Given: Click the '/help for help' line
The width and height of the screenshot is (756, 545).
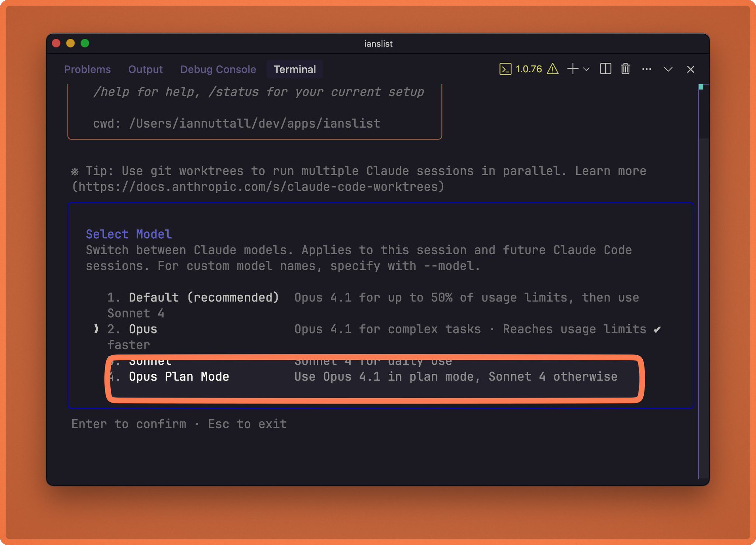Looking at the screenshot, I should coord(258,92).
